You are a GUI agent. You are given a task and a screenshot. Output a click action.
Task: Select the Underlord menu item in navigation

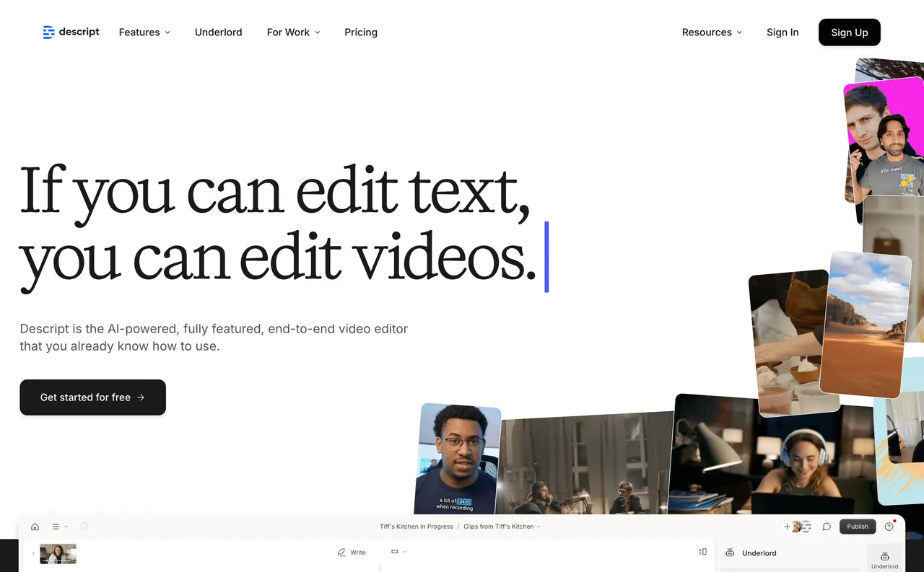click(218, 32)
